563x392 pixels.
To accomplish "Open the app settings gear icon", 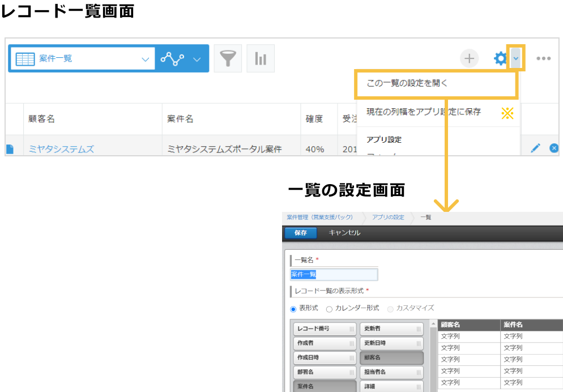I will click(x=500, y=58).
